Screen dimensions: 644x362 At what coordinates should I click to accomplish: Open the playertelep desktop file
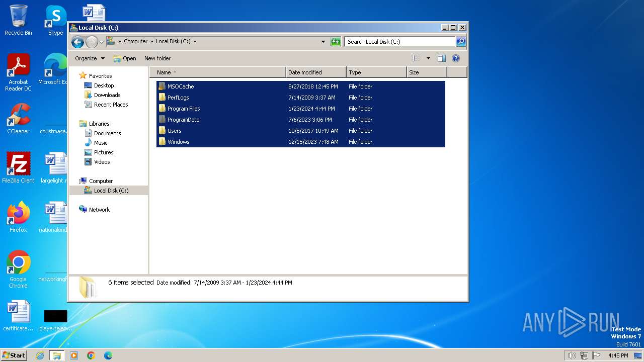click(x=55, y=319)
